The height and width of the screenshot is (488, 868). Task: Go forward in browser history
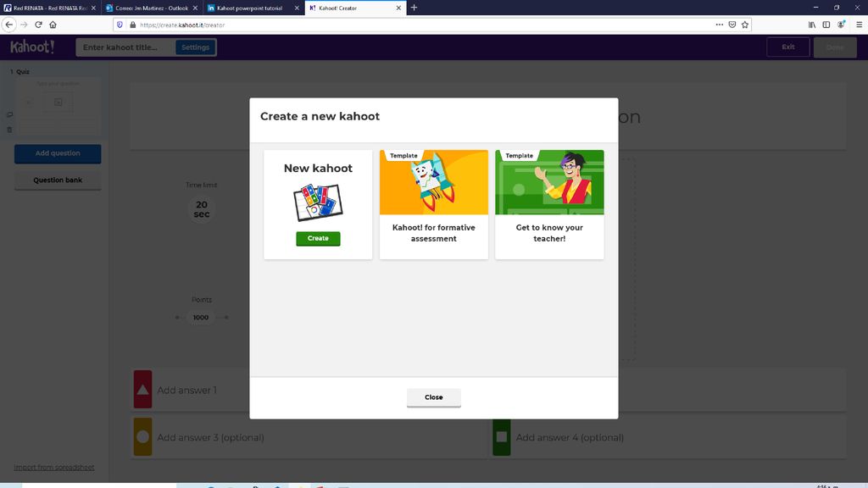pyautogui.click(x=24, y=25)
